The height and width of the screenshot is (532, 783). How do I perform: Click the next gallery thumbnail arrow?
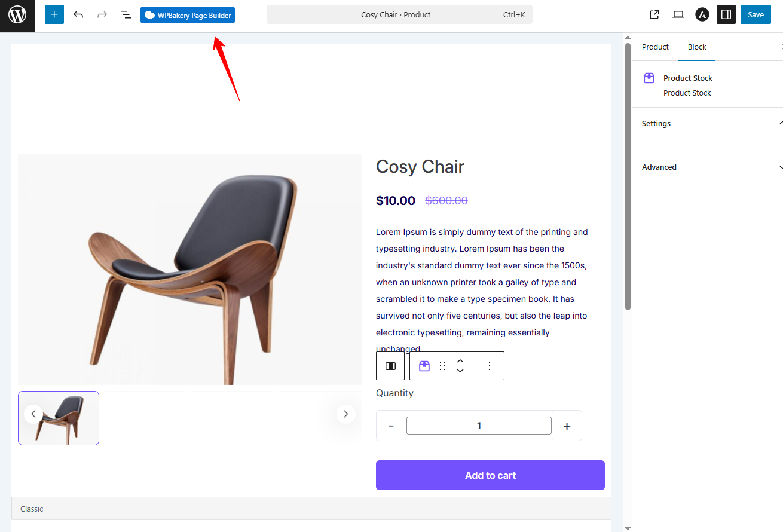coord(345,414)
